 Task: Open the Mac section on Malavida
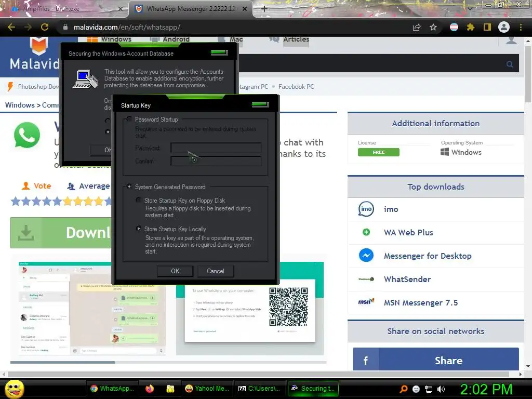click(230, 39)
